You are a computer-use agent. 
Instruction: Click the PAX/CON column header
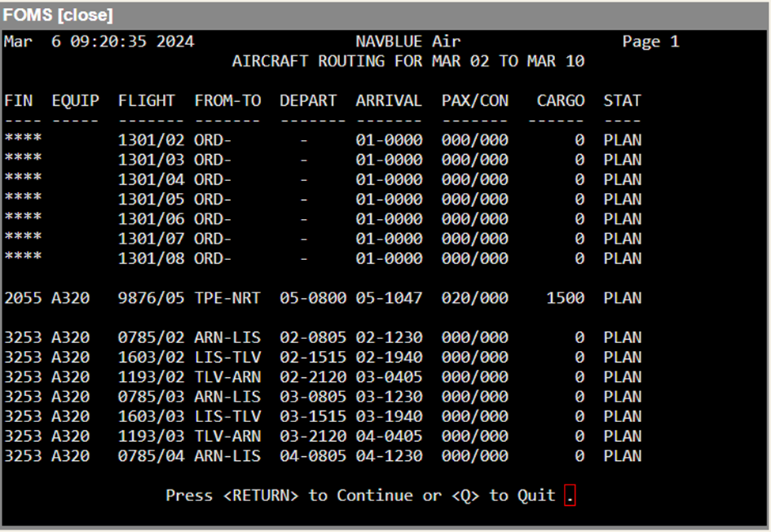click(474, 100)
